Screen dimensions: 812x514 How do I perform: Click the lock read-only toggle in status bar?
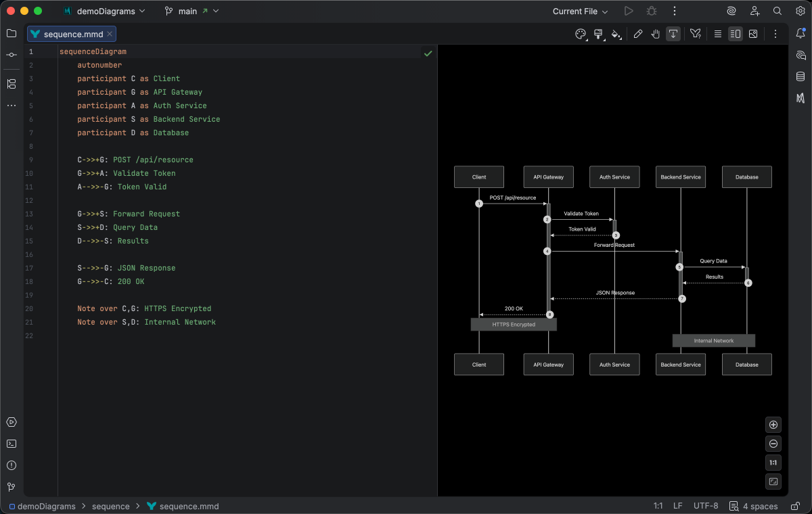pos(794,506)
